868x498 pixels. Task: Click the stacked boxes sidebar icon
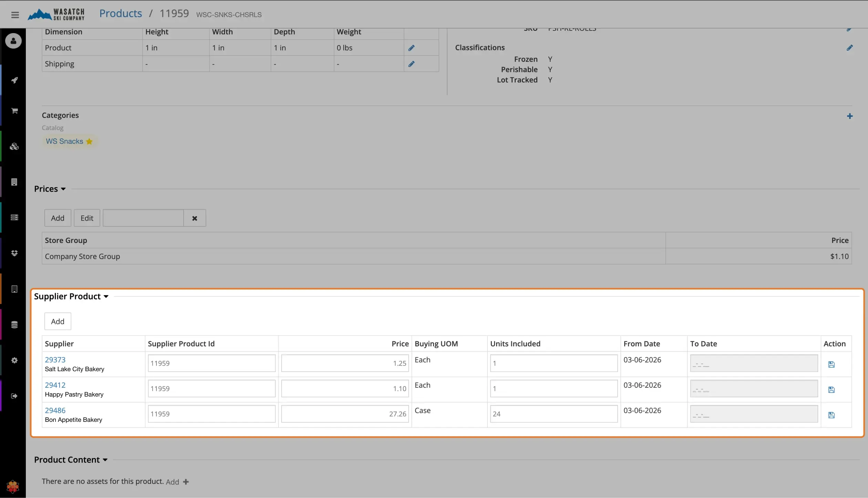tap(14, 146)
